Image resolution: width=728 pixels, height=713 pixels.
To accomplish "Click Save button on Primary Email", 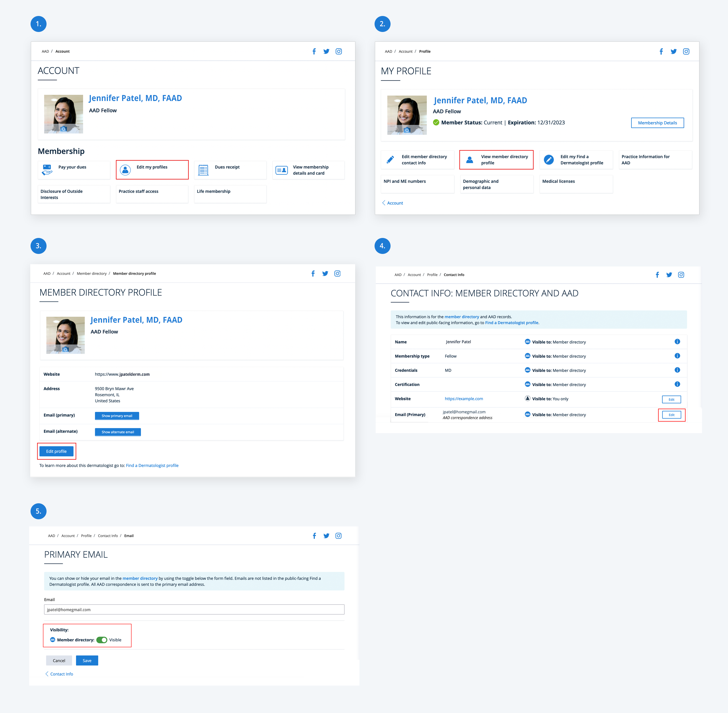I will tap(87, 661).
